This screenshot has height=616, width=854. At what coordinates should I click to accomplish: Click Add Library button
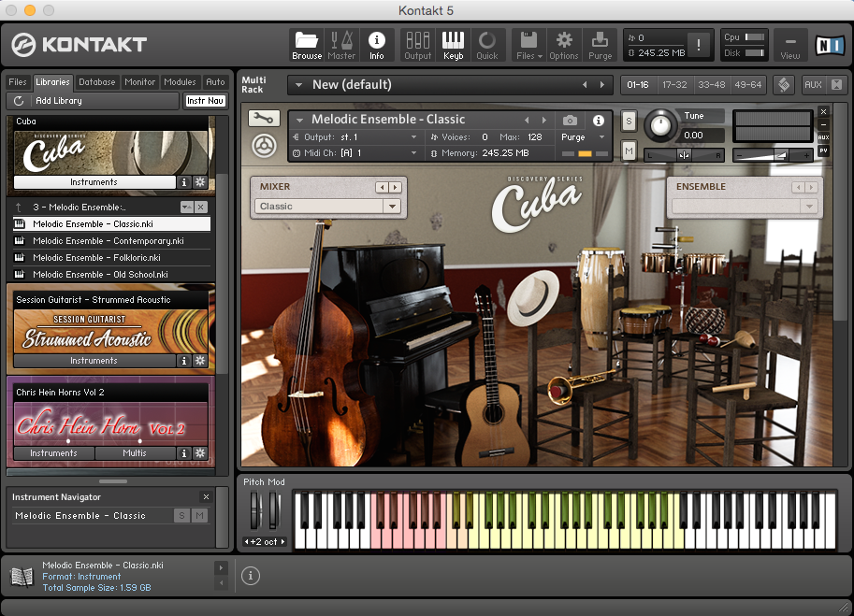pyautogui.click(x=59, y=101)
